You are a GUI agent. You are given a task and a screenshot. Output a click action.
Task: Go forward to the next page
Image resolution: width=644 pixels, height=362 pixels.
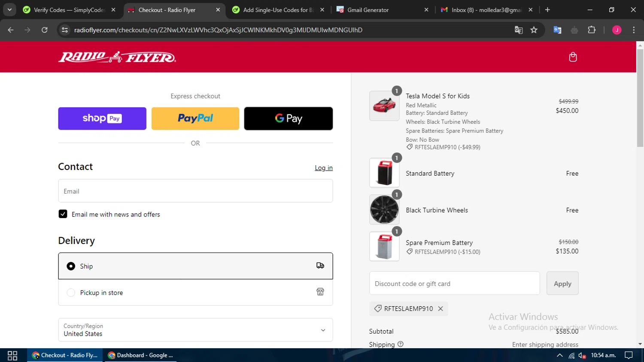(x=27, y=30)
